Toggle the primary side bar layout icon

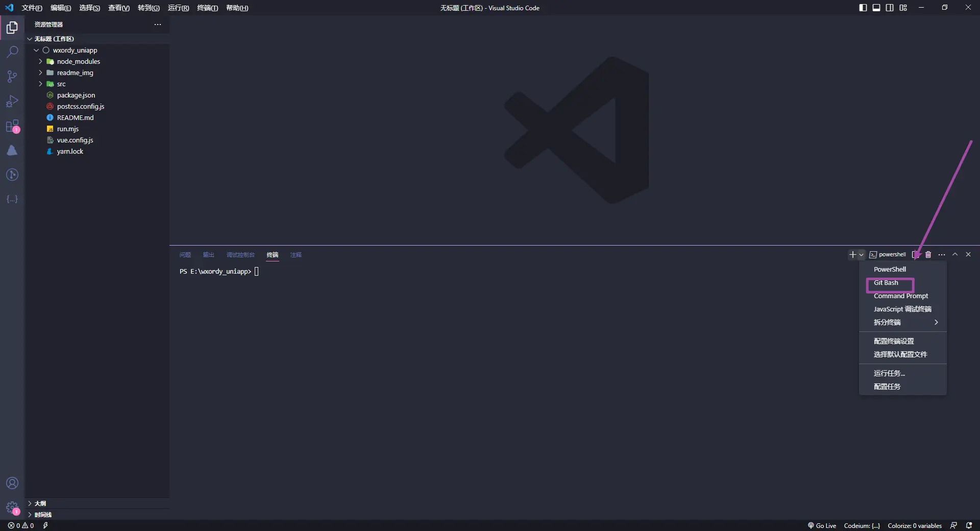pos(863,8)
